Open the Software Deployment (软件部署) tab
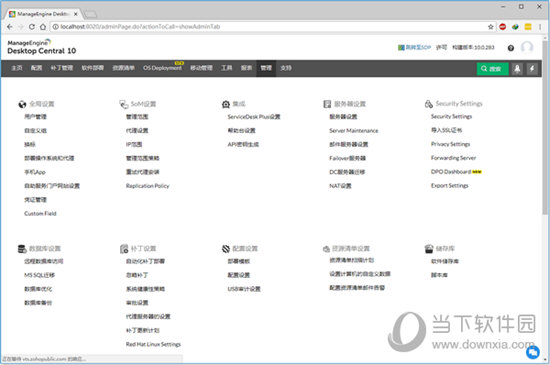The width and height of the screenshot is (550, 365). pyautogui.click(x=93, y=68)
